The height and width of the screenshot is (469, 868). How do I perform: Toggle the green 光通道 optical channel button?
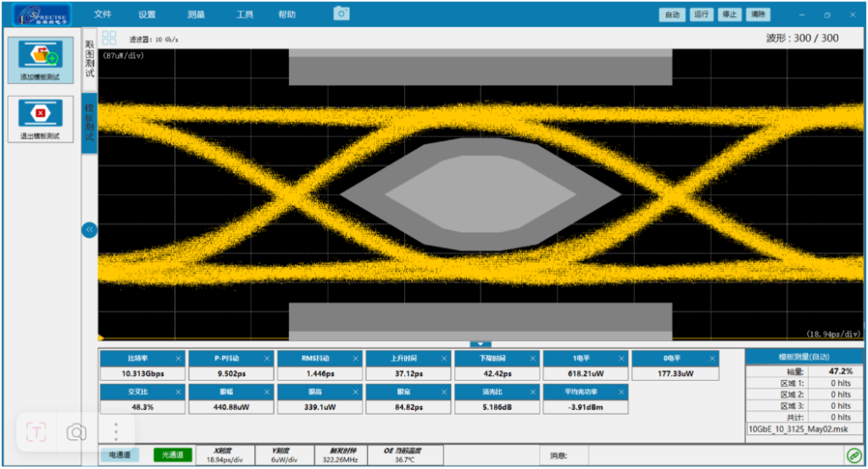(172, 456)
